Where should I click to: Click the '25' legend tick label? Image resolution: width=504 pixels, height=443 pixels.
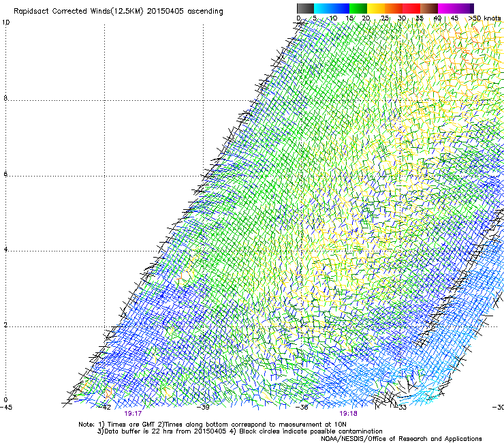[384, 18]
